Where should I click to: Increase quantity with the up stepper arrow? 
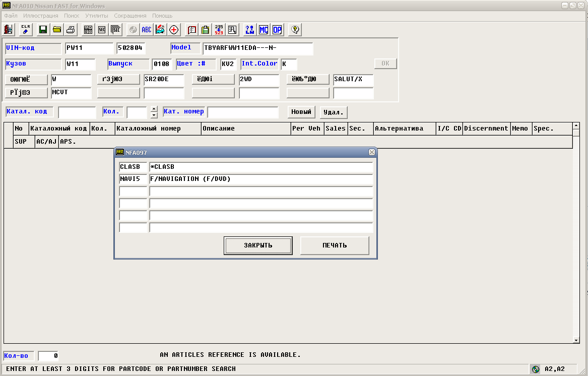coord(154,109)
